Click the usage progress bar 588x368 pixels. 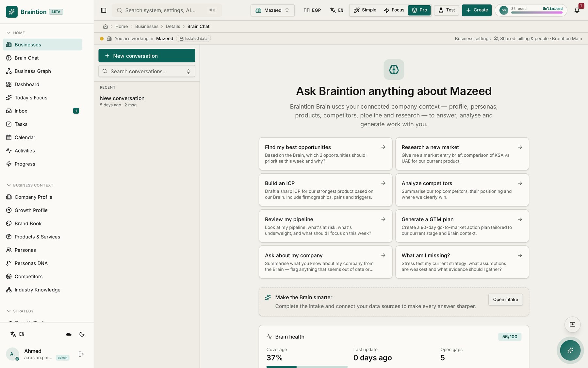click(537, 12)
